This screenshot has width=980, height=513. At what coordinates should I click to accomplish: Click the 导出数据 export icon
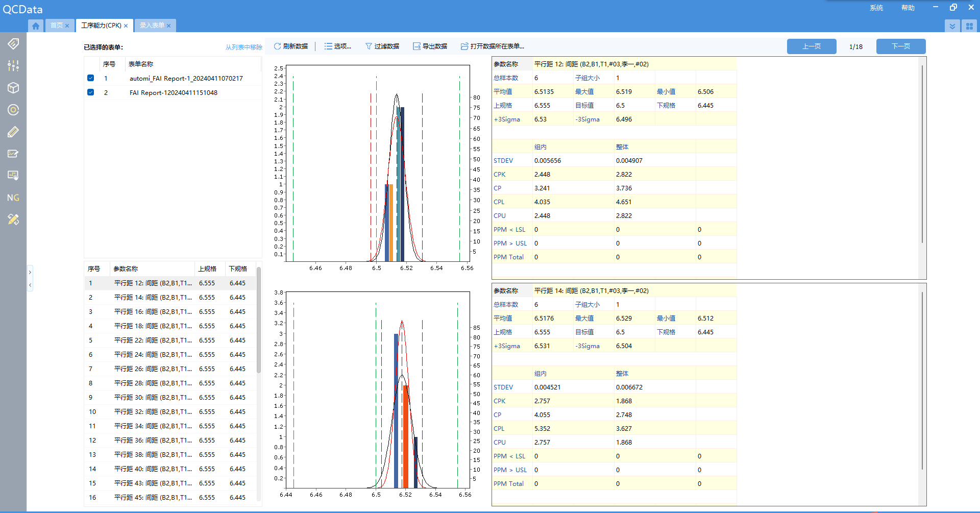(416, 46)
